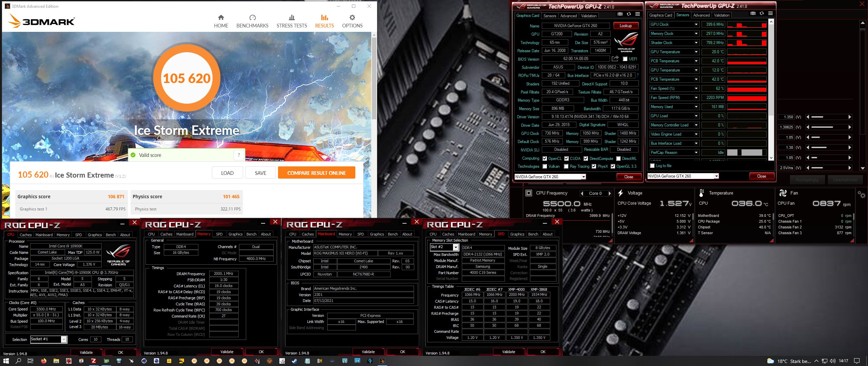The height and width of the screenshot is (366, 868).
Task: Open About tab in CPU-Z SPD window
Action: [x=547, y=234]
